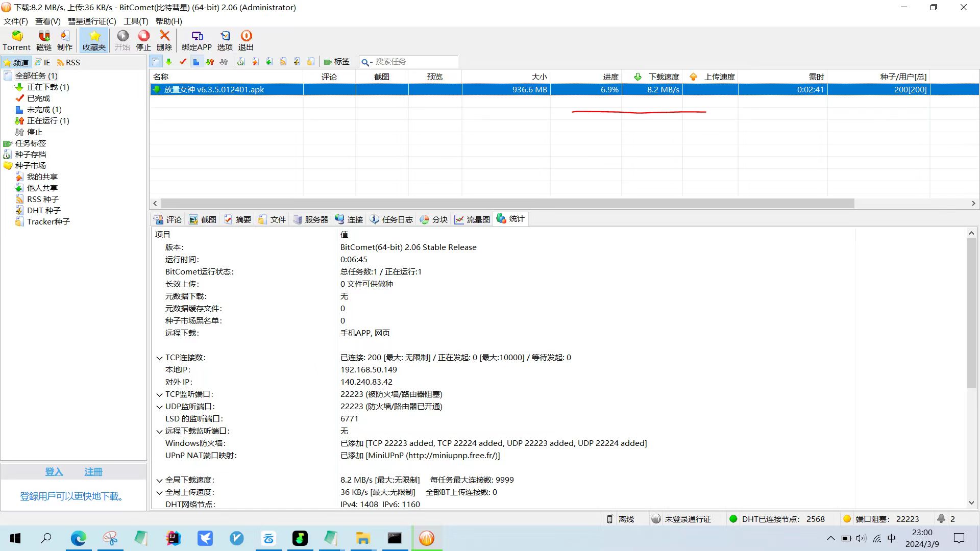Screen dimensions: 980x551
Task: Click the others' shares filter icon in the filter bar
Action: pos(269,62)
